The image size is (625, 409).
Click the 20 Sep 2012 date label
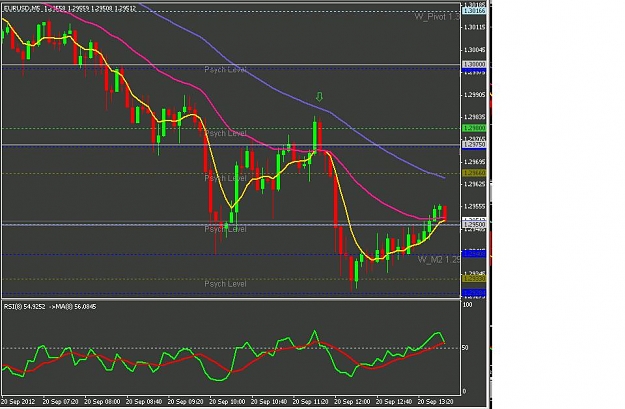[18, 401]
